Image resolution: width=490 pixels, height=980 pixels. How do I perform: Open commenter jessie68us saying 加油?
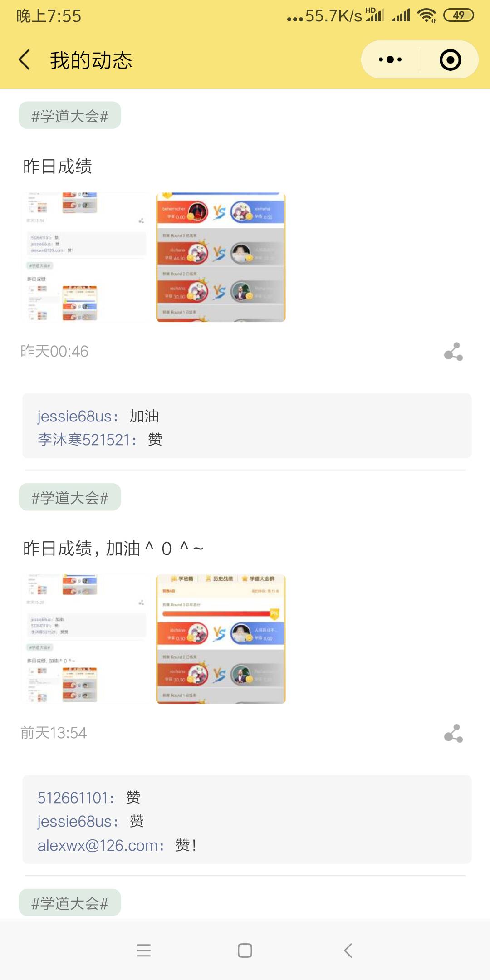coord(78,416)
